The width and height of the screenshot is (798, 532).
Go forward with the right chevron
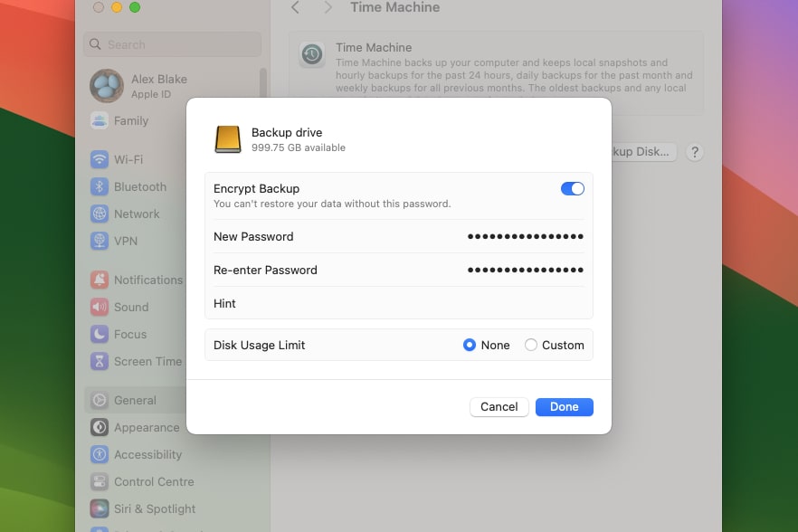click(328, 7)
